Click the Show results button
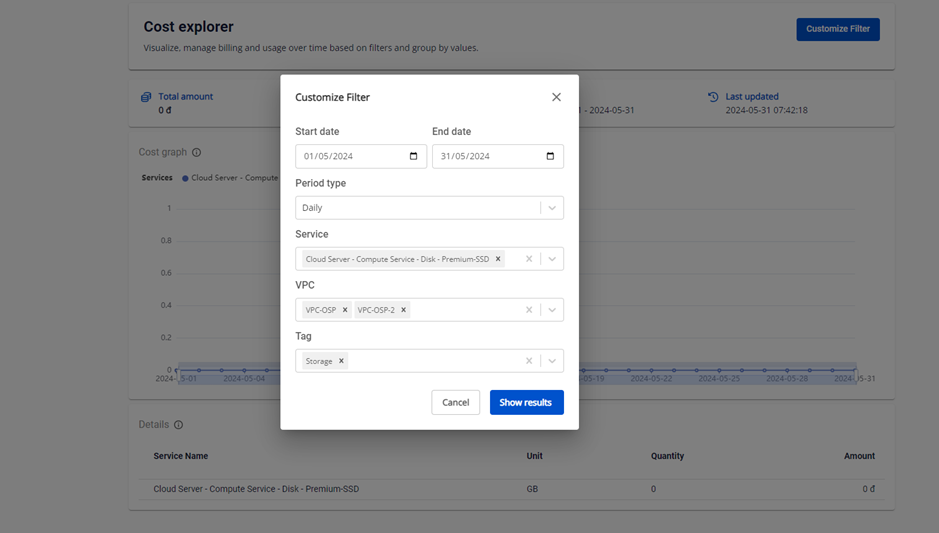The height and width of the screenshot is (533, 939). click(526, 402)
